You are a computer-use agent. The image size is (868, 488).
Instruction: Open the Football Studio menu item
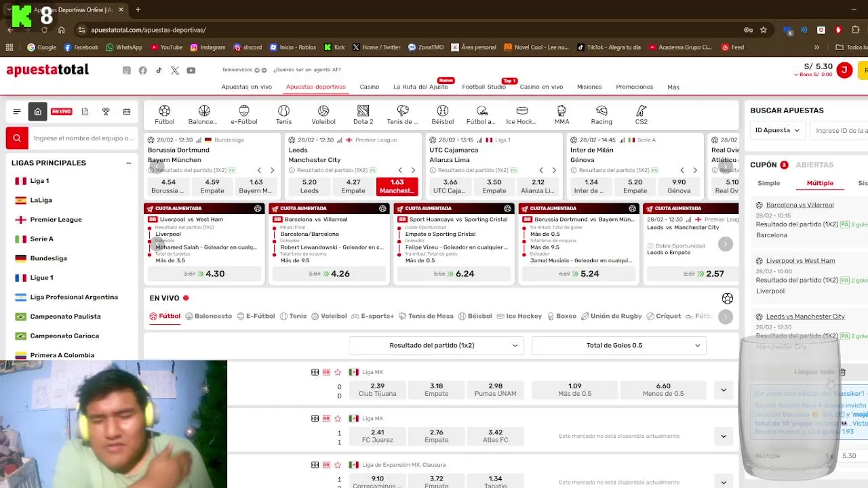[x=484, y=87]
